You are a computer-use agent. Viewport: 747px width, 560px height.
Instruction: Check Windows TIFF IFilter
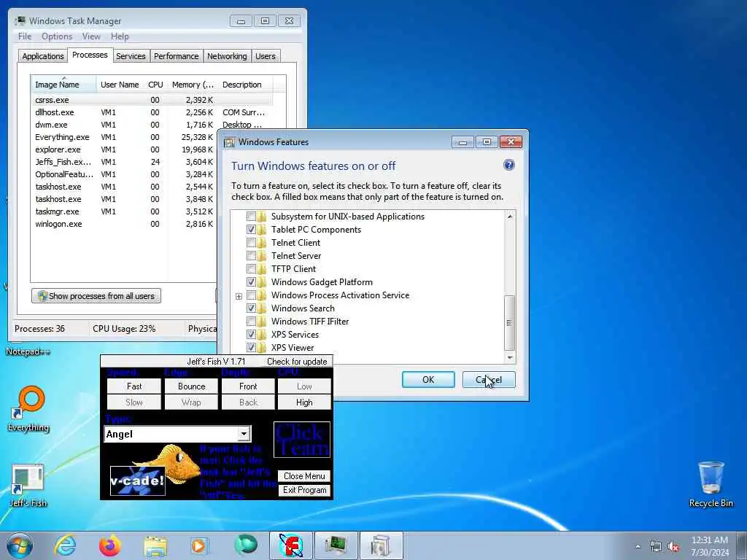[251, 322]
